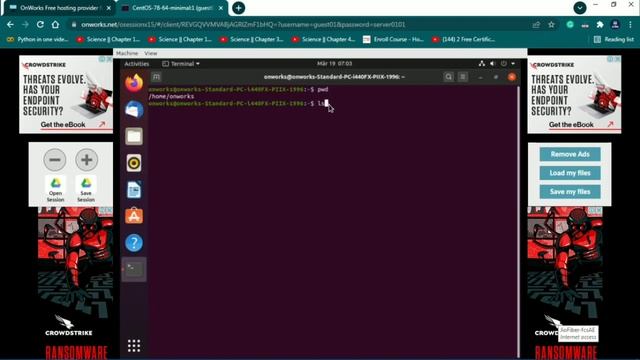Image resolution: width=640 pixels, height=360 pixels.
Task: Expand the Ubuntu system menu arrow
Action: pyautogui.click(x=513, y=64)
